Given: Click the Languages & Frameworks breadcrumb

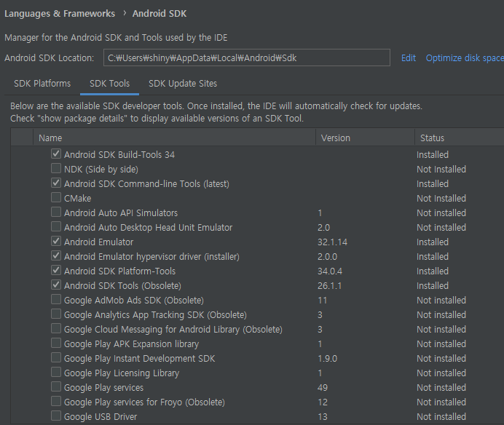Looking at the screenshot, I should tap(60, 14).
